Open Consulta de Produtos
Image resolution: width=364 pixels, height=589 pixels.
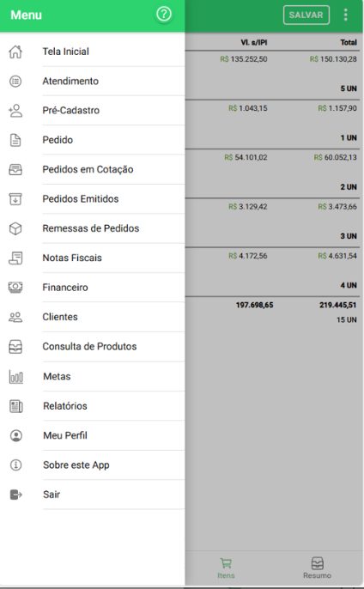pos(93,346)
